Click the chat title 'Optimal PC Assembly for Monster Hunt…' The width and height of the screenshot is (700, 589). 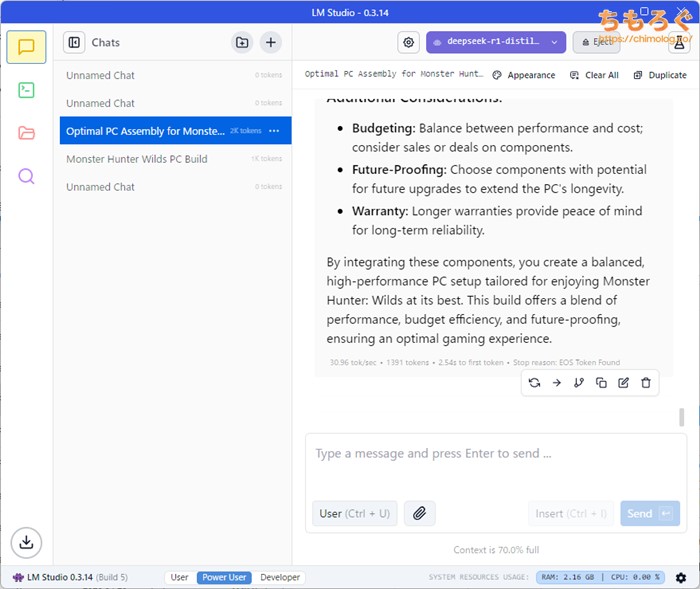[x=394, y=74]
